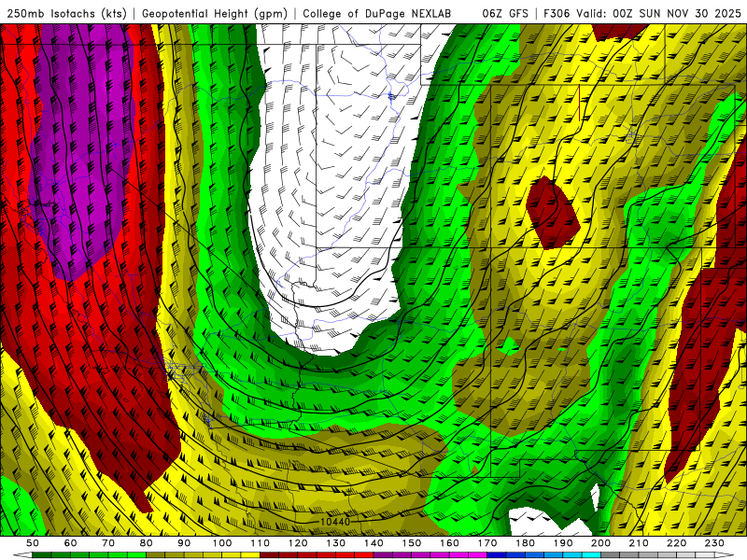Screen dimensions: 747x560
Task: Click the '50' color bar label
Action: point(33,543)
